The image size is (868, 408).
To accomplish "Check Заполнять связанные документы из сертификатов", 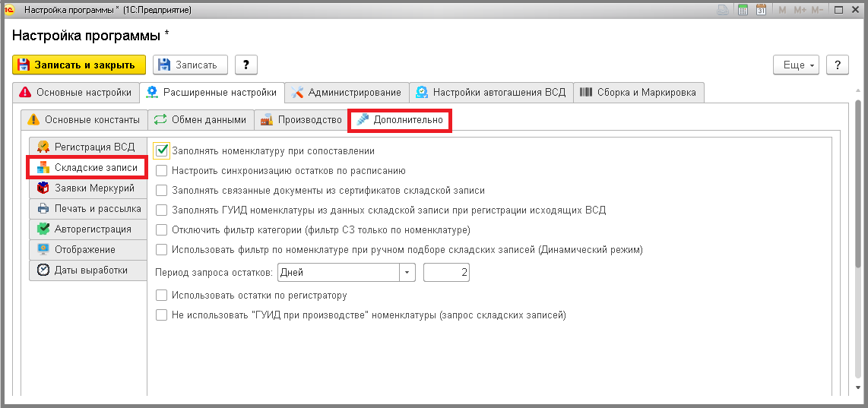I will (161, 191).
